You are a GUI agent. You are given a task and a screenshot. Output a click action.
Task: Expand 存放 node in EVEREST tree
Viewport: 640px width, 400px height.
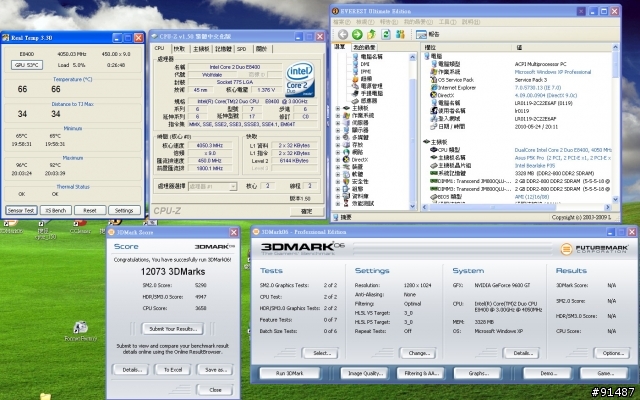point(338,144)
